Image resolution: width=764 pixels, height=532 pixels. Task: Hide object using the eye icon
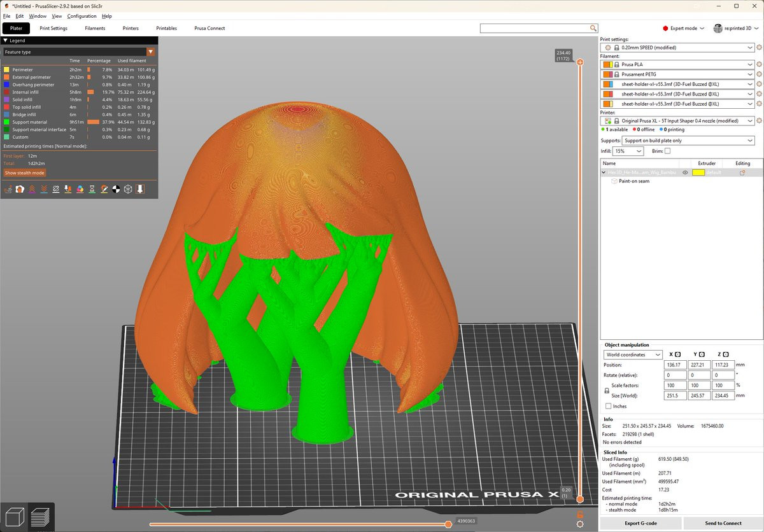tap(685, 172)
